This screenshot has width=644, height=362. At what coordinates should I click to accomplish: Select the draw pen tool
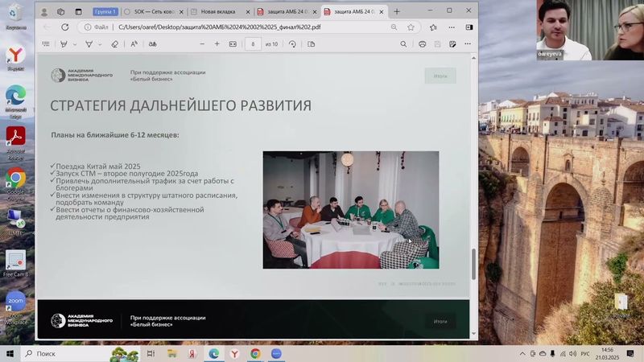89,44
